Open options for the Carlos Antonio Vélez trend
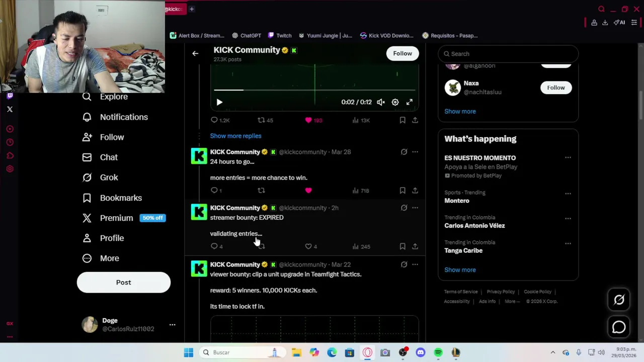The width and height of the screenshot is (644, 362). point(568,219)
